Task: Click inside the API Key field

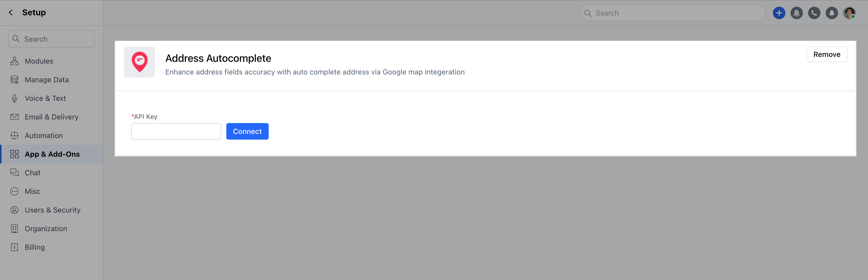Action: [176, 131]
